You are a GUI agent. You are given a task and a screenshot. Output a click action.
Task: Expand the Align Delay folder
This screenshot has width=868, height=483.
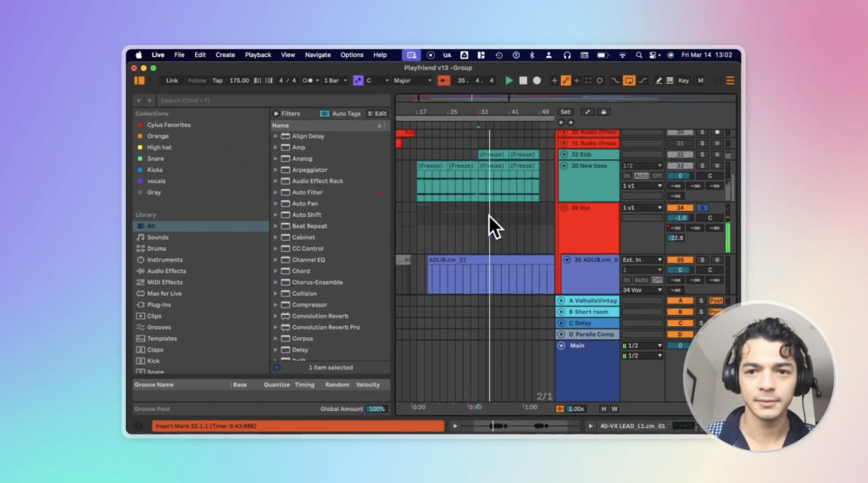[x=275, y=136]
